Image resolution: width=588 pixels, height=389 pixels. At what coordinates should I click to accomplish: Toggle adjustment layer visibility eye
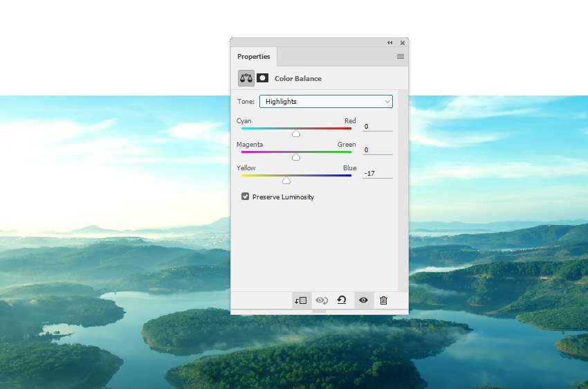coord(363,300)
